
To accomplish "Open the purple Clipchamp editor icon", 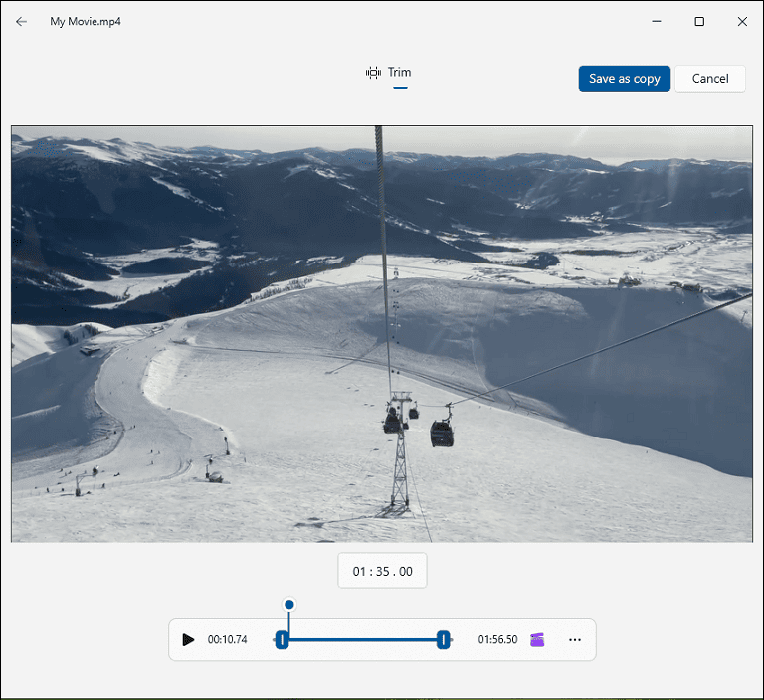I will click(x=537, y=639).
